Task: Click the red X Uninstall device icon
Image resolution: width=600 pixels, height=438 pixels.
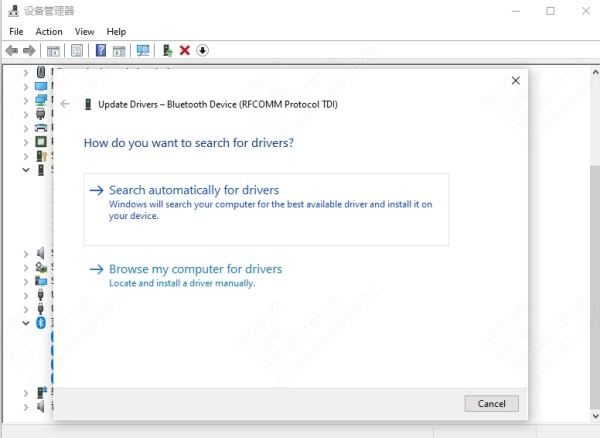Action: 185,50
